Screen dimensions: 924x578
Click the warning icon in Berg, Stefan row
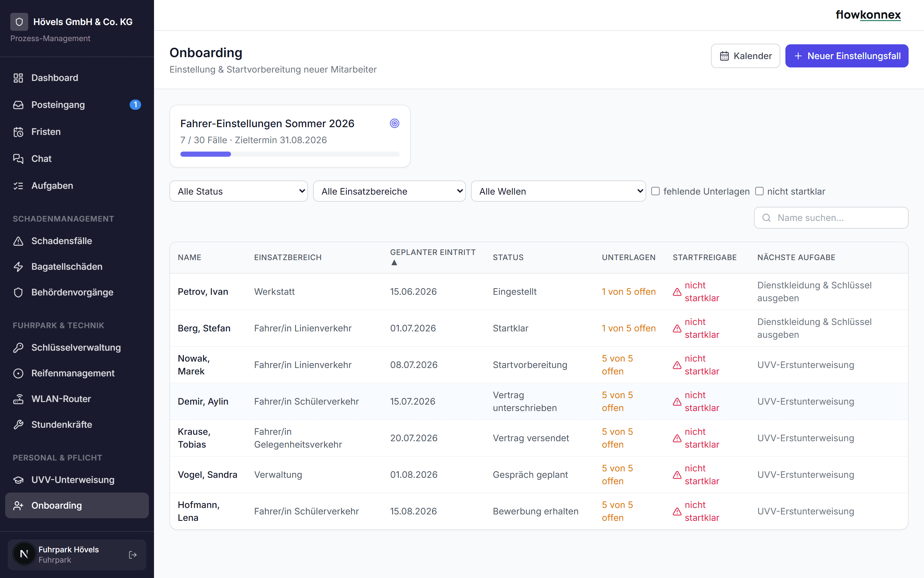tap(677, 329)
